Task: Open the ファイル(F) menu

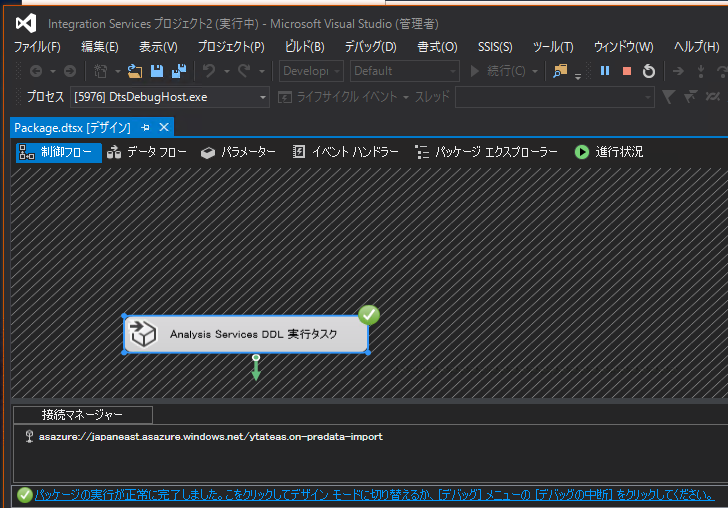Action: pos(37,47)
